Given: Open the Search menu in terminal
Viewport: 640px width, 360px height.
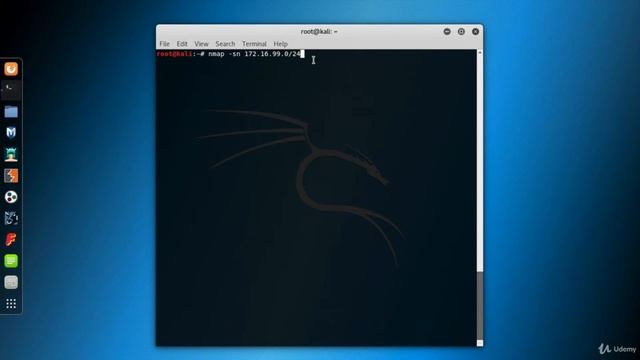Looking at the screenshot, I should pyautogui.click(x=225, y=44).
